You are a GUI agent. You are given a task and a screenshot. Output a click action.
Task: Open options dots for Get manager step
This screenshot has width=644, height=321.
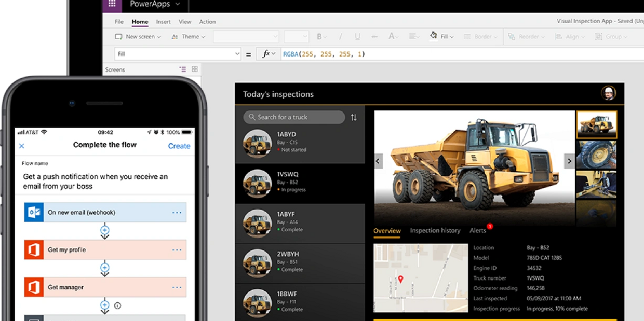[177, 287]
